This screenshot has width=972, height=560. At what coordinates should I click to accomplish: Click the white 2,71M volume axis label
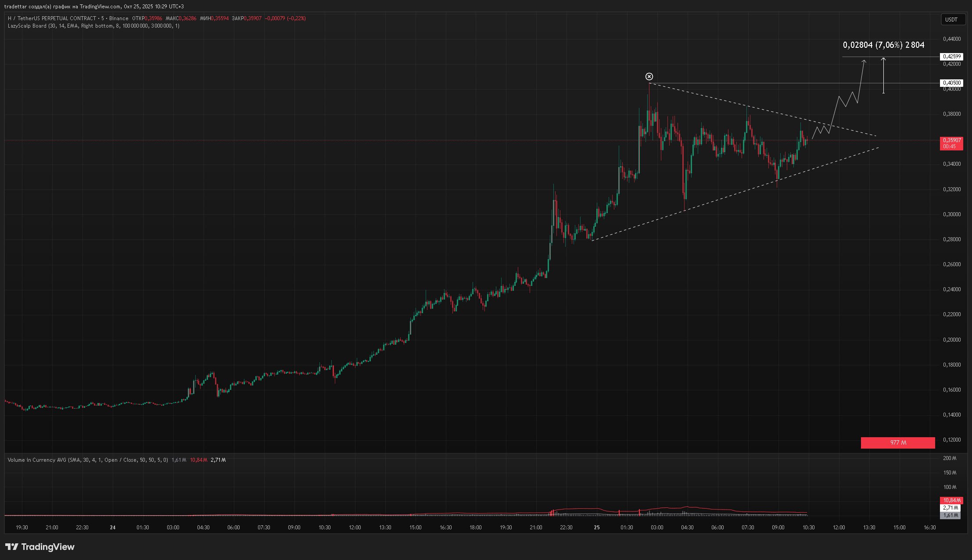[x=951, y=508]
